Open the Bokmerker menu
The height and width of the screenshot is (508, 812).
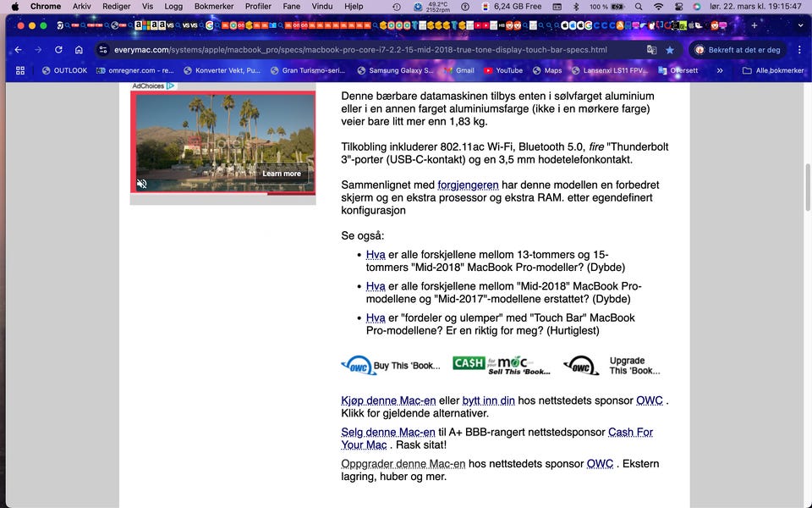click(x=214, y=6)
